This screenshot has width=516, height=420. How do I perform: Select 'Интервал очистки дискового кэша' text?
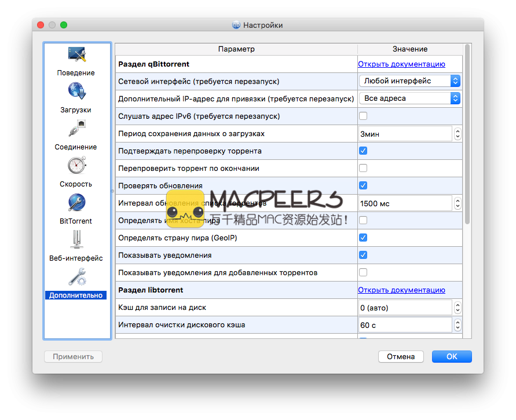[182, 325]
